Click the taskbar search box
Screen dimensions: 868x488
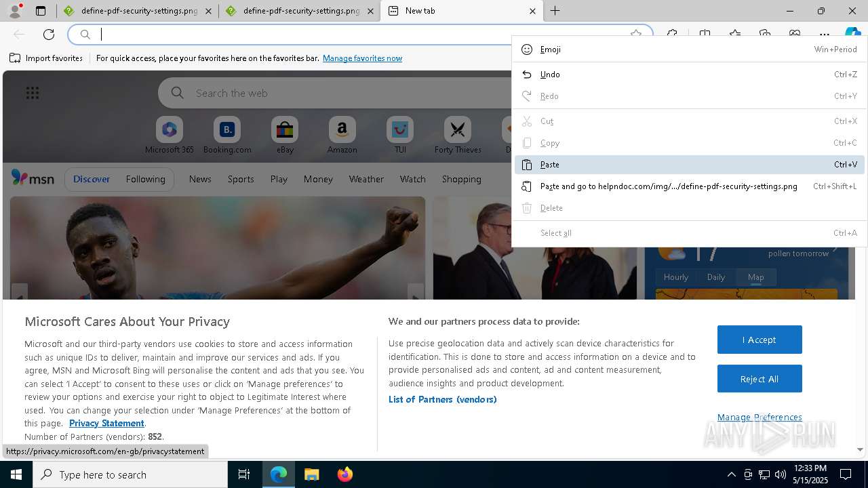point(130,474)
